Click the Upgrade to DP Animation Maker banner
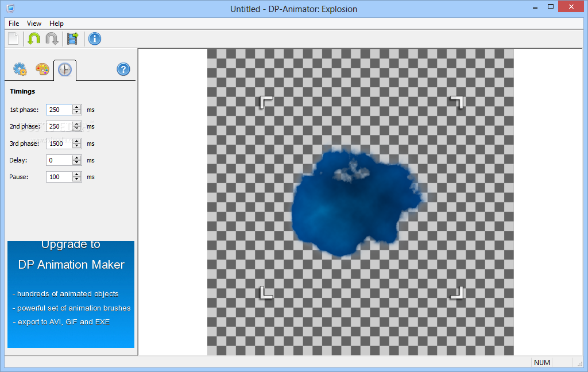This screenshot has width=588, height=372. click(x=71, y=294)
